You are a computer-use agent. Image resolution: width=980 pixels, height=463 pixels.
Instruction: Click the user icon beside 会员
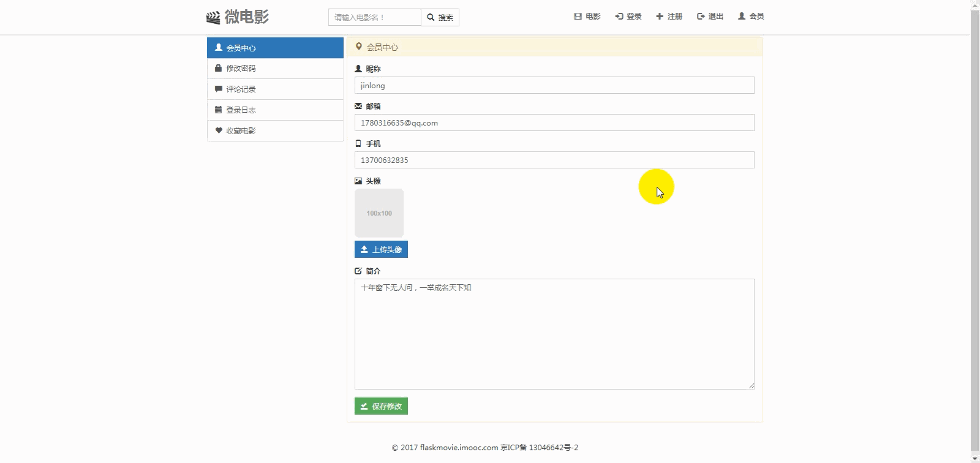click(x=742, y=17)
